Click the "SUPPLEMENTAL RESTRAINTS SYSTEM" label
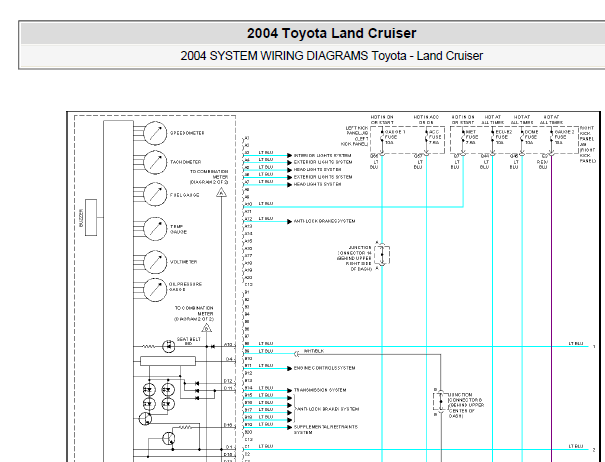The image size is (605, 462). click(x=326, y=430)
